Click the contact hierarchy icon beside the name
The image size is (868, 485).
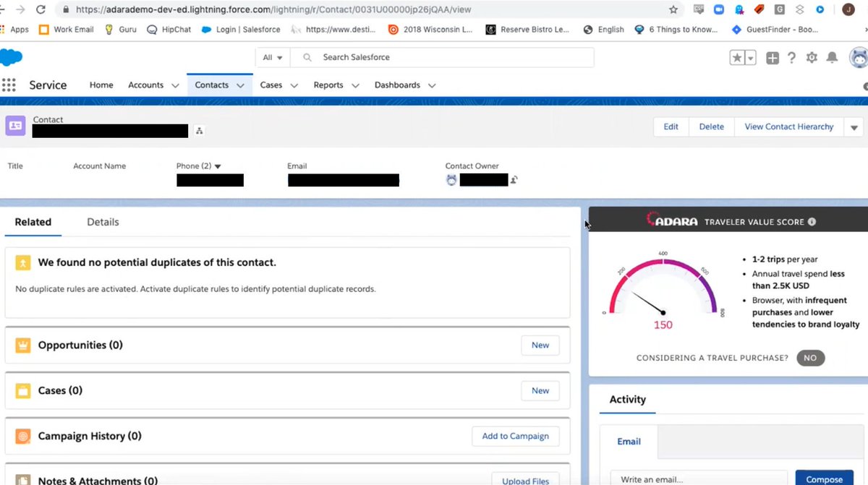[x=200, y=131]
